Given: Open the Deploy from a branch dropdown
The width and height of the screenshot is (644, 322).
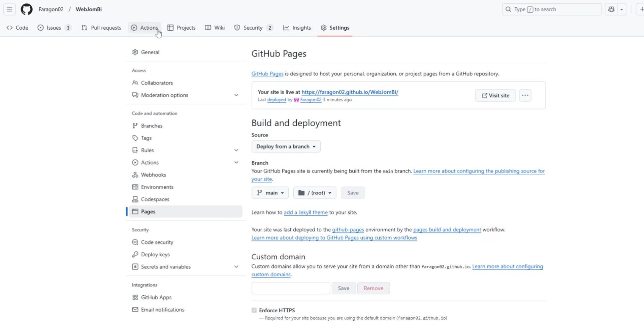Looking at the screenshot, I should pyautogui.click(x=286, y=147).
